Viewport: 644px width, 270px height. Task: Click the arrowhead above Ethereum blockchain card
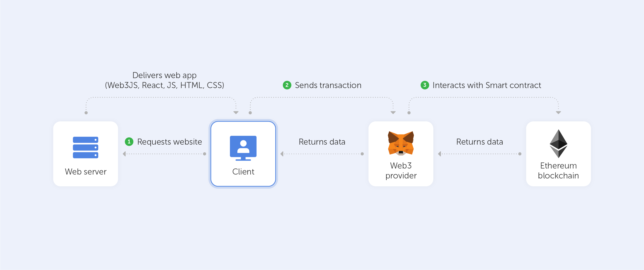click(558, 113)
